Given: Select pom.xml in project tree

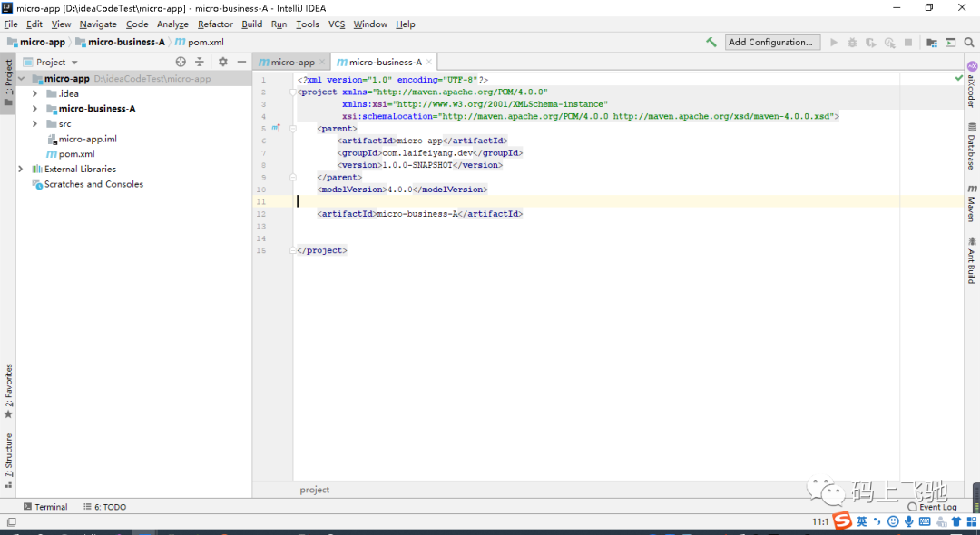Looking at the screenshot, I should pos(71,154).
